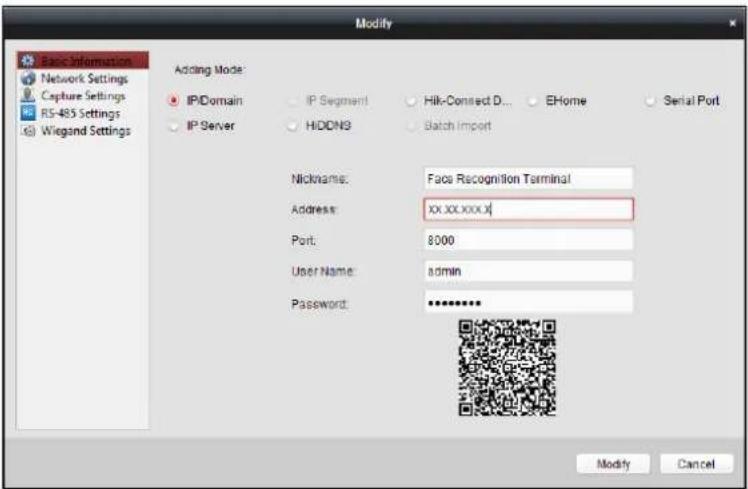The image size is (748, 489).
Task: Click the Network Settings globe icon
Action: click(28, 78)
